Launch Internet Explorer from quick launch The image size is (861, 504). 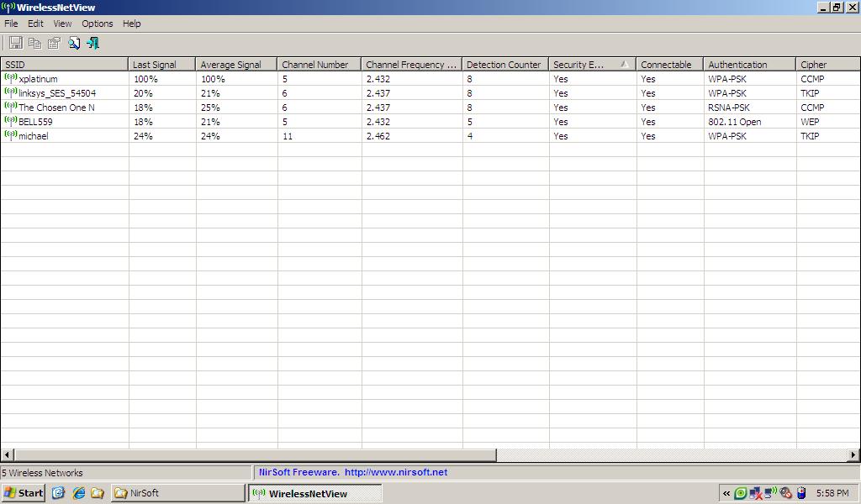pyautogui.click(x=79, y=492)
